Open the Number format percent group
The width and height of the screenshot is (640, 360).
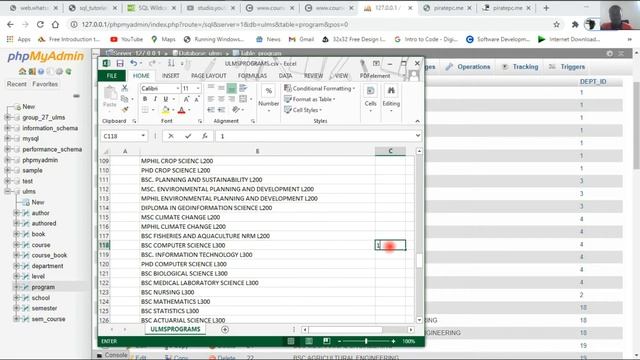pos(269,97)
